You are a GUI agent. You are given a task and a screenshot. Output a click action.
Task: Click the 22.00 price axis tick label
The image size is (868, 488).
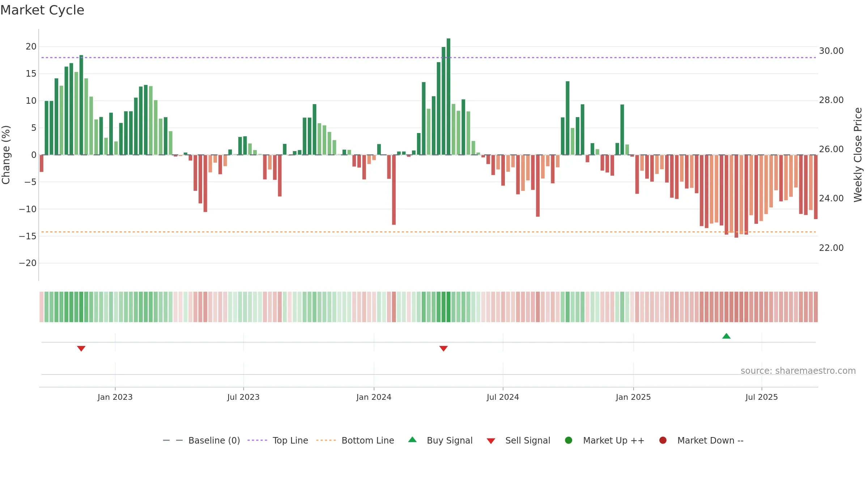point(831,248)
